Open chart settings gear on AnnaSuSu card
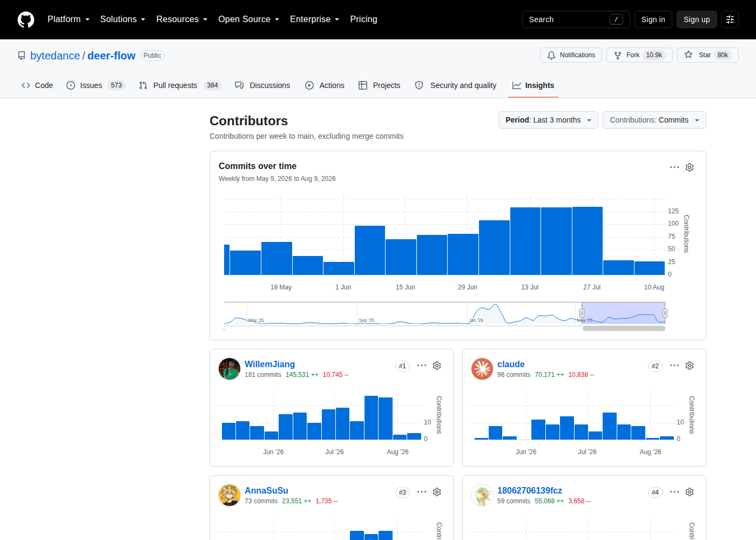 tap(437, 492)
